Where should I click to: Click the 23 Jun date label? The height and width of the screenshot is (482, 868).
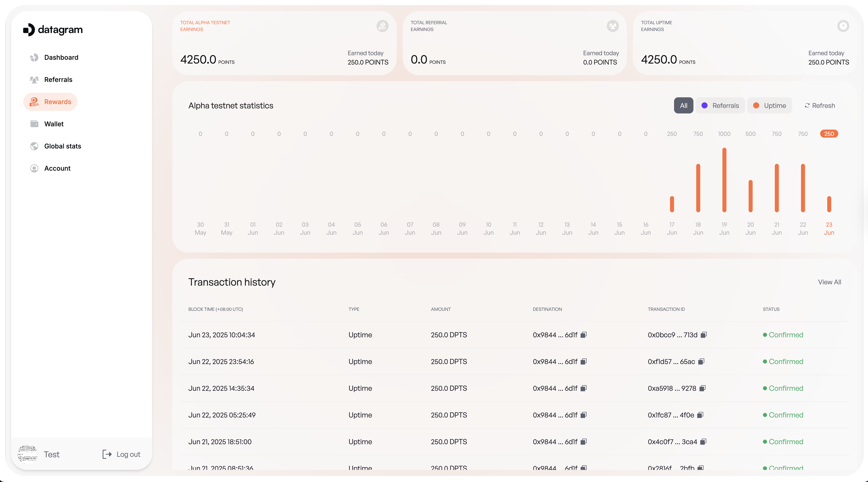click(829, 229)
